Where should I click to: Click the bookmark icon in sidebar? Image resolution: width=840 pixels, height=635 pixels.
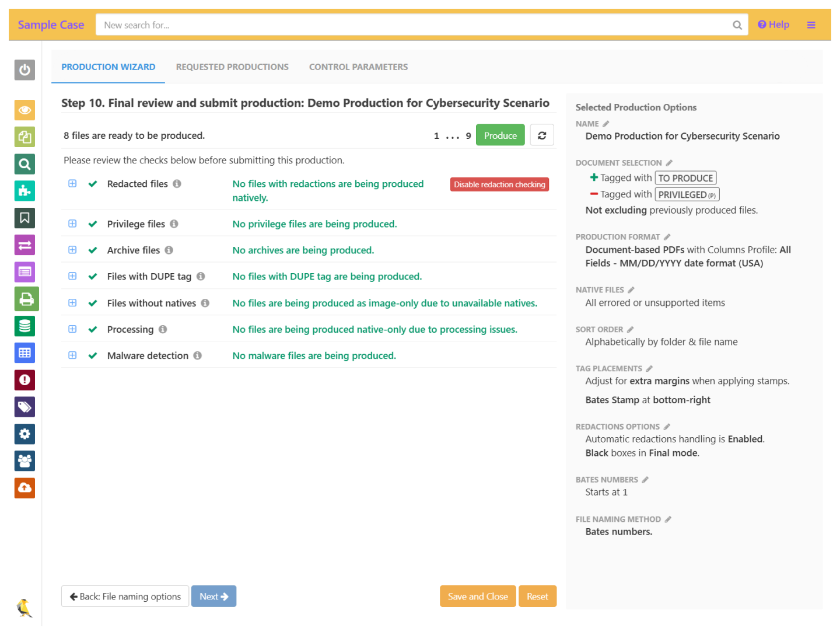[x=24, y=218]
